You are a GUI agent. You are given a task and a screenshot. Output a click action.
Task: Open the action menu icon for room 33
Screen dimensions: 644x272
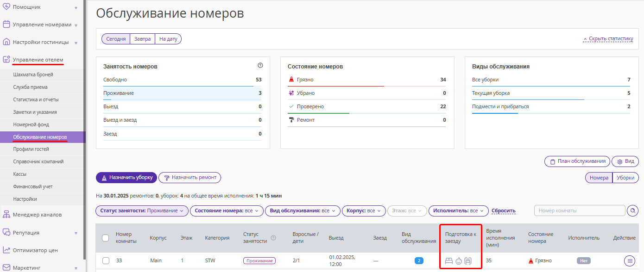click(630, 261)
